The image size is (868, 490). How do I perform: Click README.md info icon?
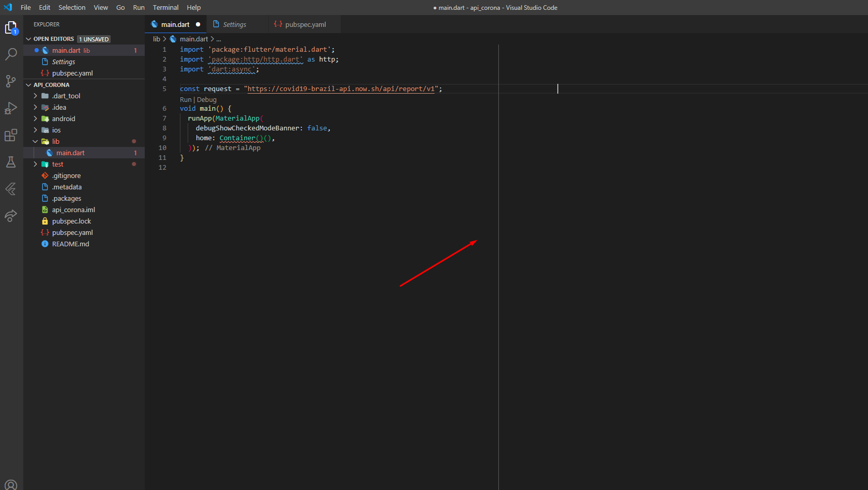(x=45, y=244)
